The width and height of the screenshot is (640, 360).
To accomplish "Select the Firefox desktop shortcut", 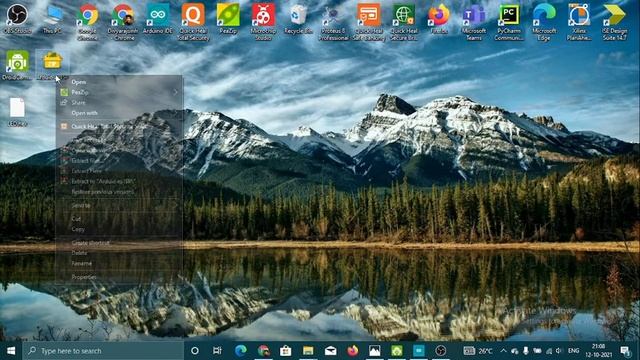I will [439, 19].
